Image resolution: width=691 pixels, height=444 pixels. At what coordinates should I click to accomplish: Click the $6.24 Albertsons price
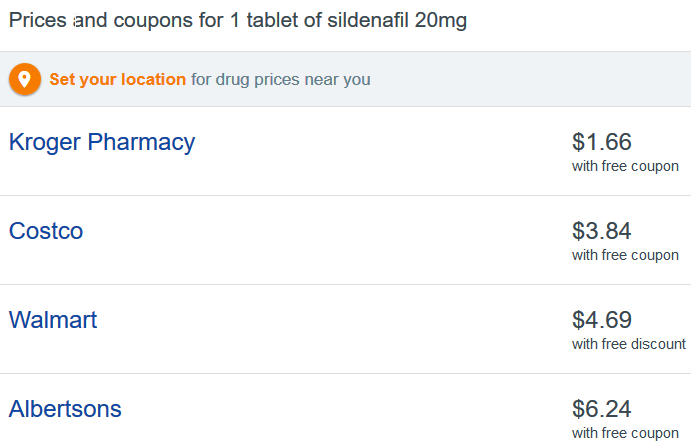(x=602, y=409)
